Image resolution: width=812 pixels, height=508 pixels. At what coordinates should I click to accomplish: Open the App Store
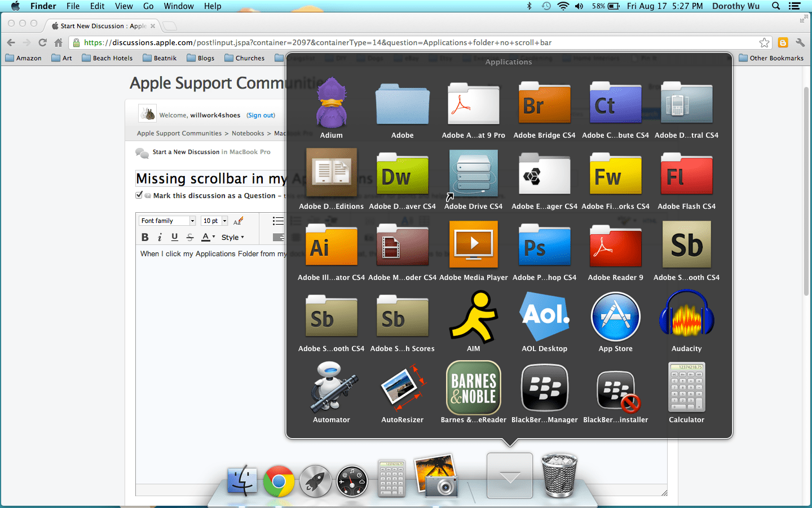tap(615, 316)
